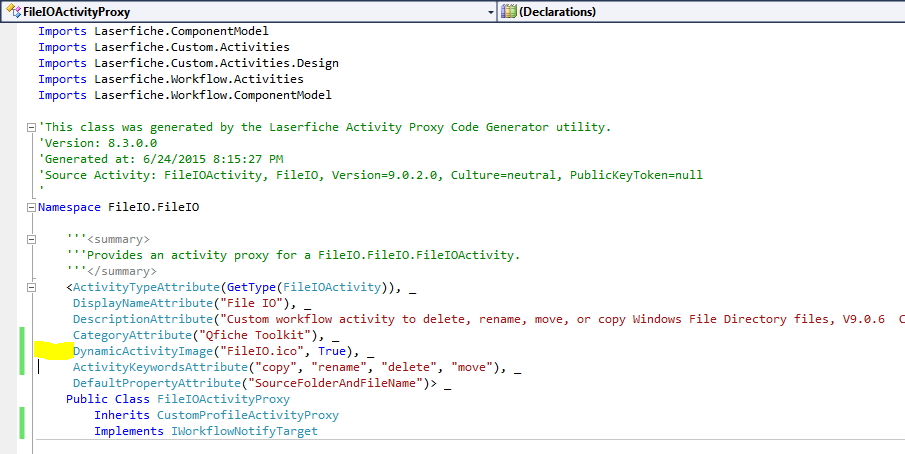This screenshot has height=454, width=905.
Task: Click the Imports Laserfiche.ComponentModel line
Action: pos(154,31)
